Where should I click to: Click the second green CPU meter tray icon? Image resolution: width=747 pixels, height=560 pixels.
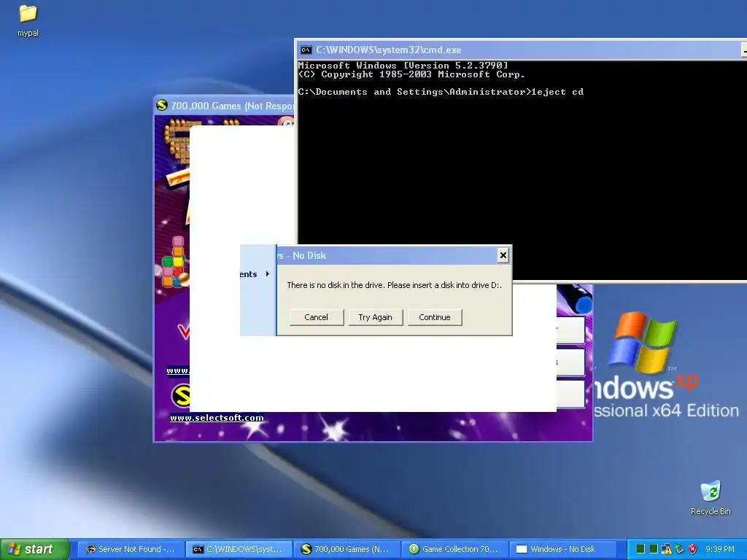tap(654, 549)
